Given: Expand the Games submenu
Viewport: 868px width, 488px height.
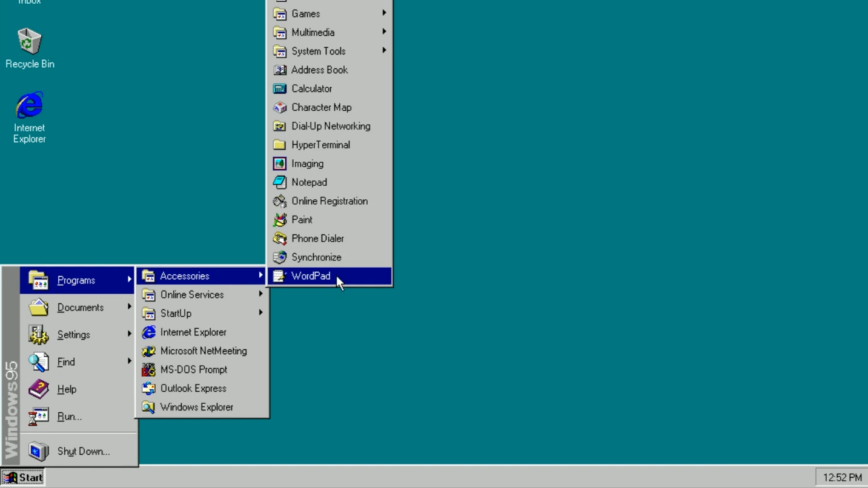Looking at the screenshot, I should click(305, 13).
